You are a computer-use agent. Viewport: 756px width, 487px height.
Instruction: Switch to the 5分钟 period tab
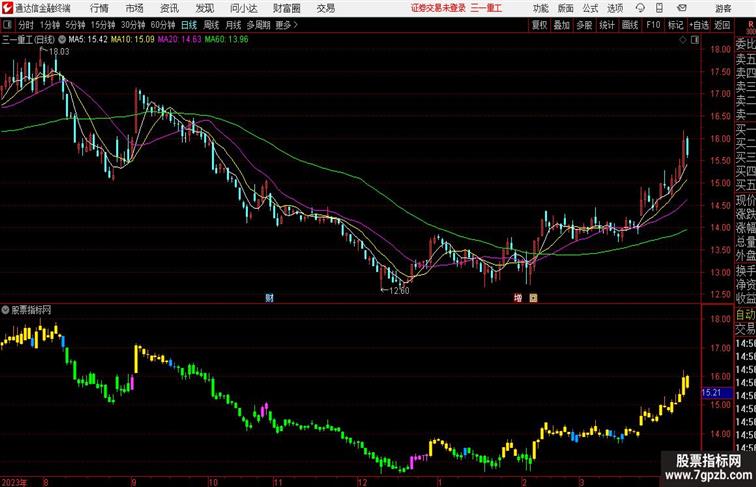point(75,25)
